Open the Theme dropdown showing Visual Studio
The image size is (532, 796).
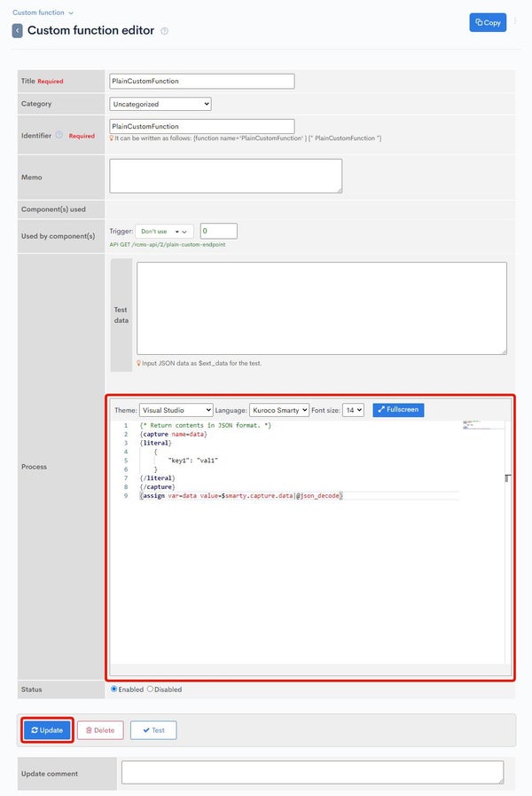point(176,410)
